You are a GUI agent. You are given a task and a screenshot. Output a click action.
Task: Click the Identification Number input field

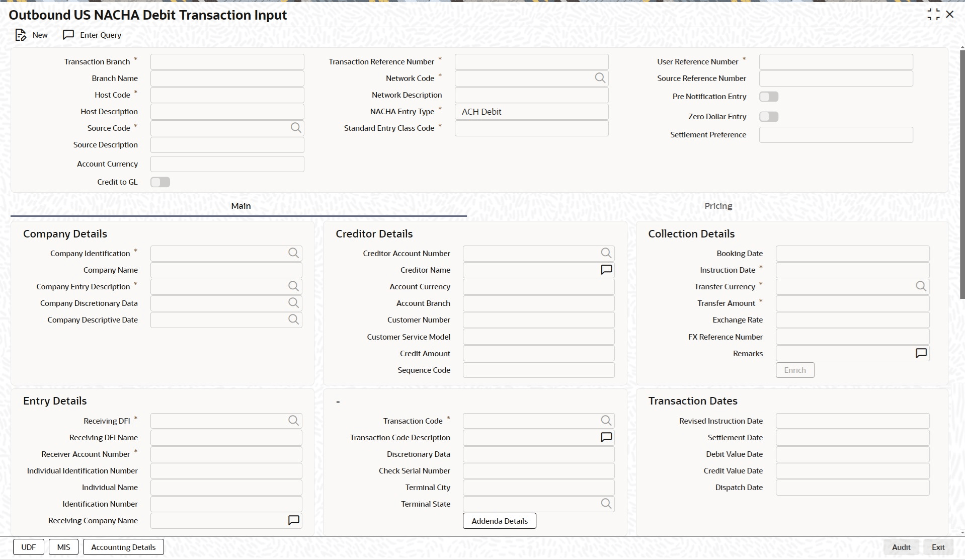click(226, 504)
